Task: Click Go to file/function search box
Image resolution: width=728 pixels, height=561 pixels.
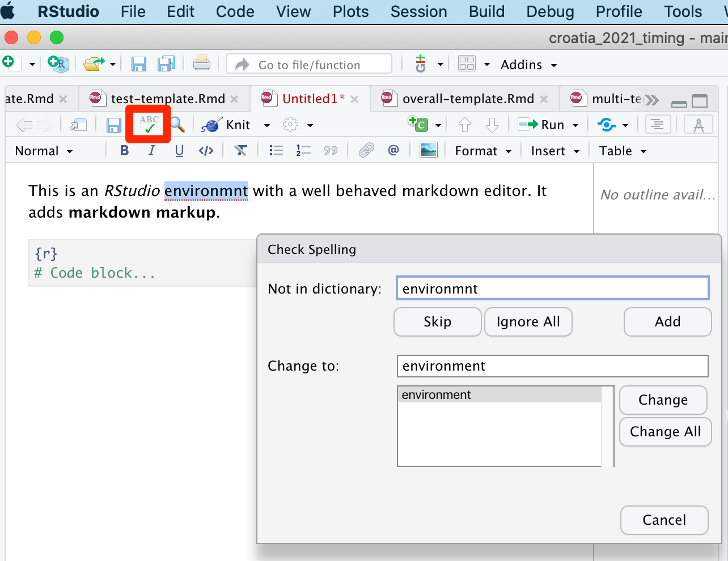Action: (309, 64)
